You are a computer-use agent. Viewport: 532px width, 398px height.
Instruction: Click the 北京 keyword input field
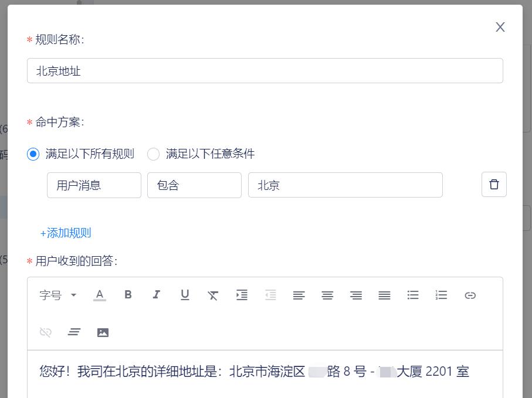(345, 185)
